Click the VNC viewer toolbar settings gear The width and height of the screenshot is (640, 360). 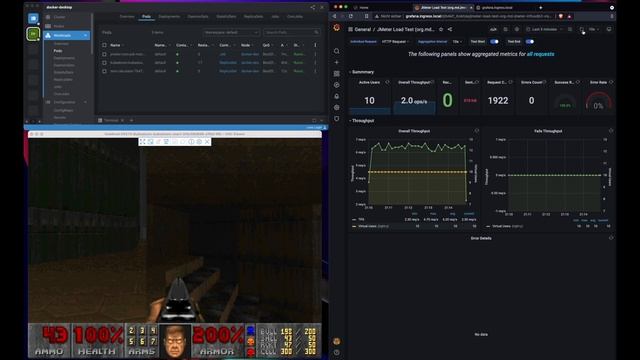click(x=199, y=142)
